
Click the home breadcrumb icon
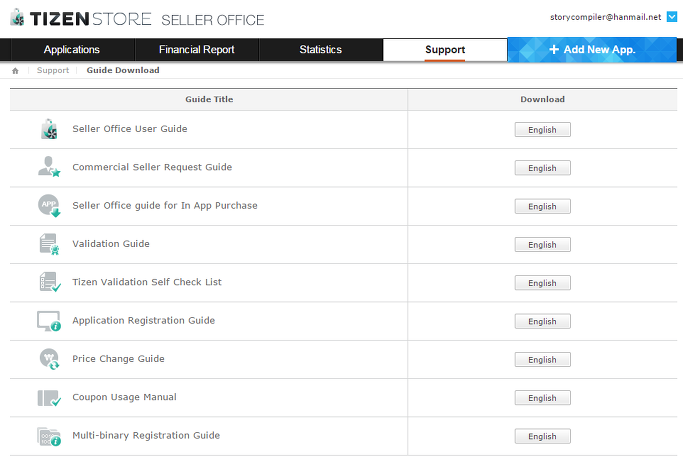point(15,71)
